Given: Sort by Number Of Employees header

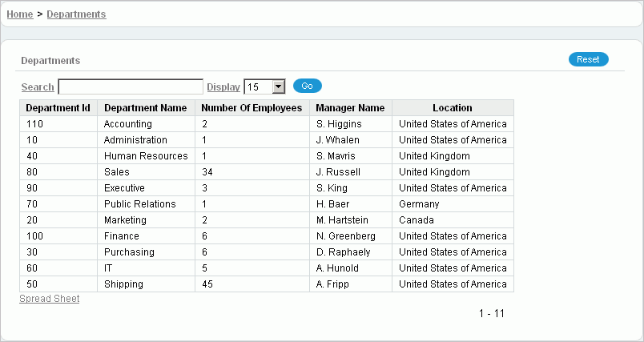Looking at the screenshot, I should click(252, 107).
